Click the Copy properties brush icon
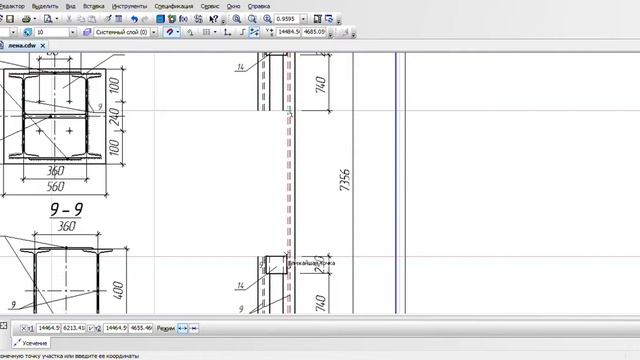This screenshot has width=640, height=360. pyautogui.click(x=107, y=19)
